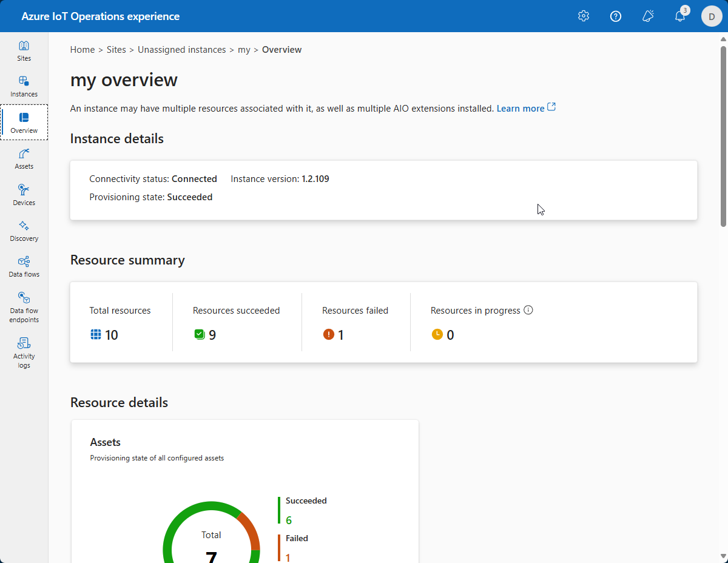
Task: Open Assets from the left navigation
Action: [24, 158]
